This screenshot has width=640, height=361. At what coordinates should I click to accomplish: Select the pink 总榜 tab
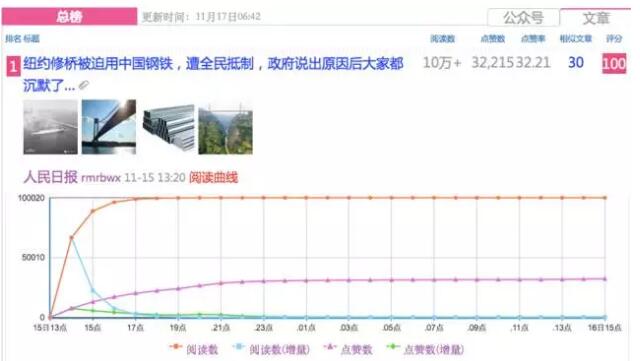tap(69, 16)
